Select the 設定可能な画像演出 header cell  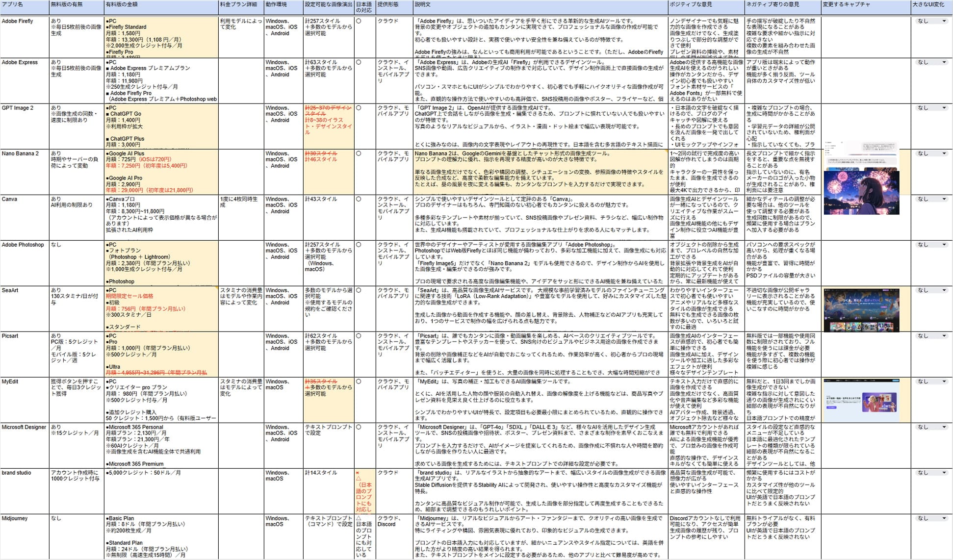click(x=329, y=7)
